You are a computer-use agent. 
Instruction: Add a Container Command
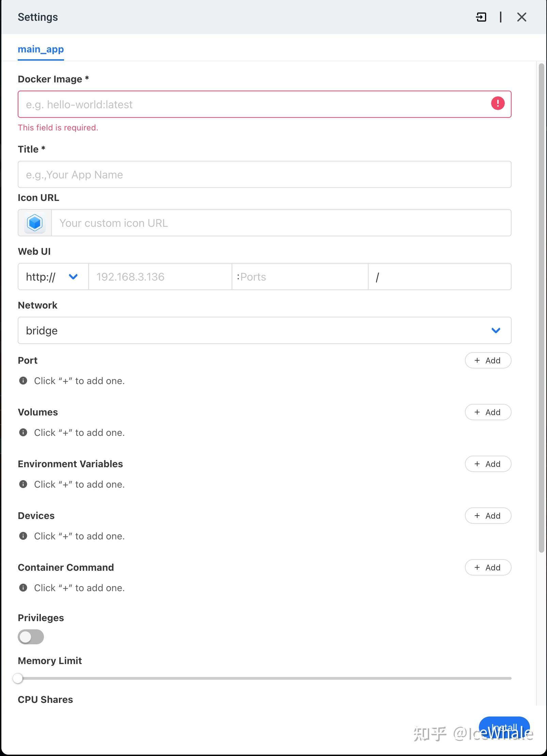pos(488,567)
